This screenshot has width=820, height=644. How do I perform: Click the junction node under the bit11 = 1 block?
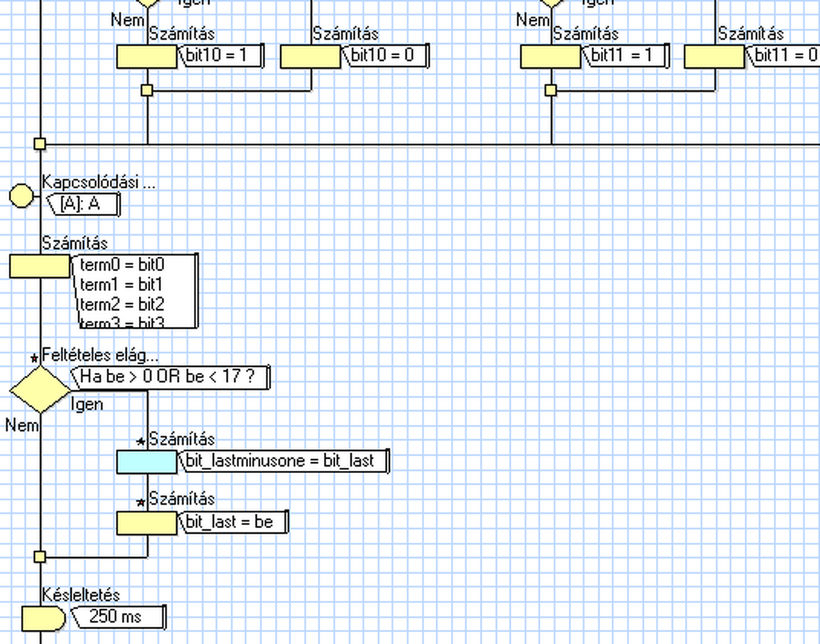point(551,90)
